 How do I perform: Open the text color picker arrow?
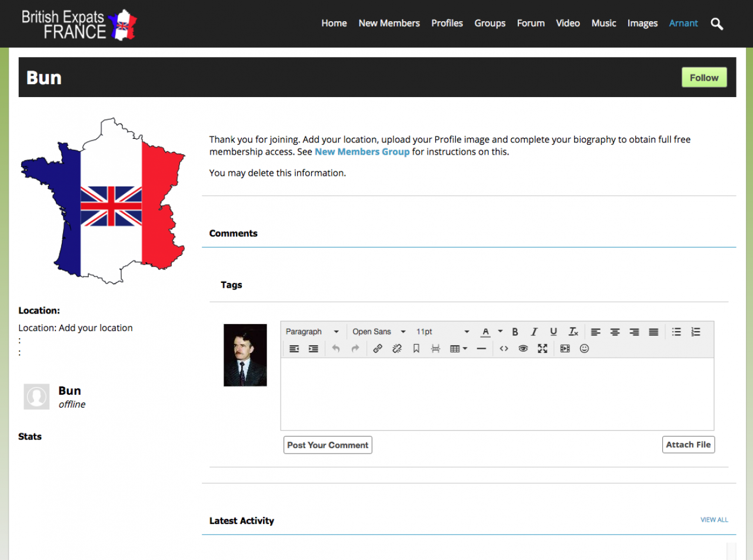(500, 332)
